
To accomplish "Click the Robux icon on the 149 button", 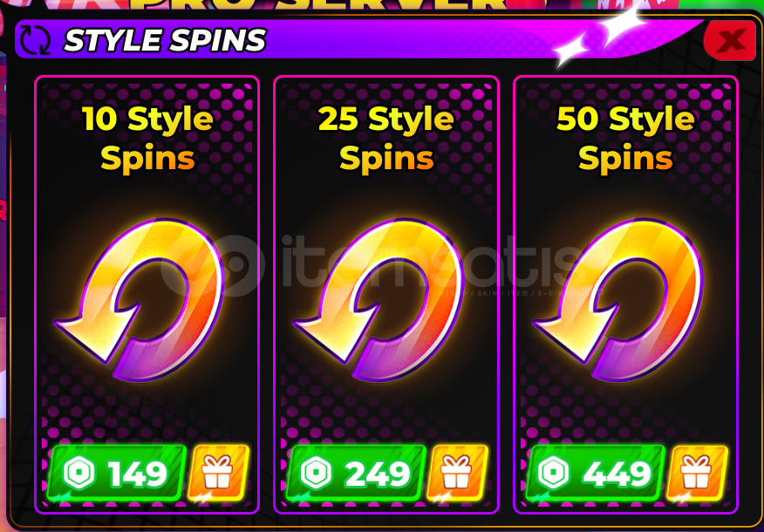I will coord(79,473).
